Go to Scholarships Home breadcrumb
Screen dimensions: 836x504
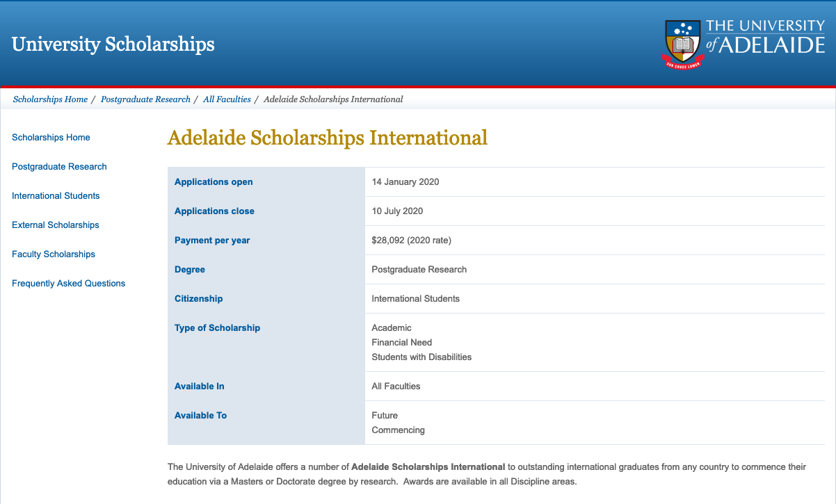(x=50, y=99)
